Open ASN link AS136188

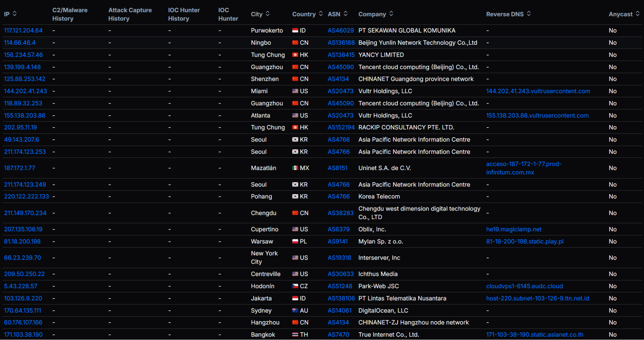point(341,43)
